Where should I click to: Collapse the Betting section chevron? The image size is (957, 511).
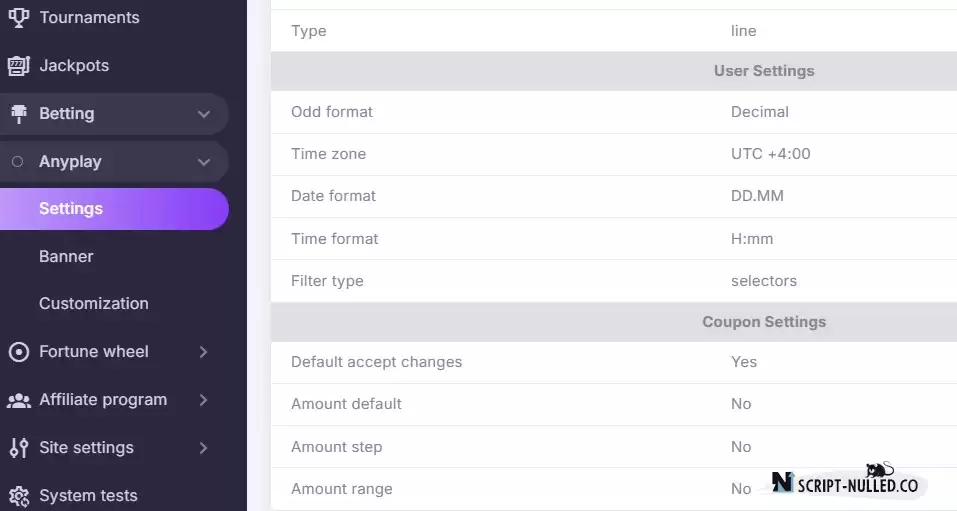(204, 114)
